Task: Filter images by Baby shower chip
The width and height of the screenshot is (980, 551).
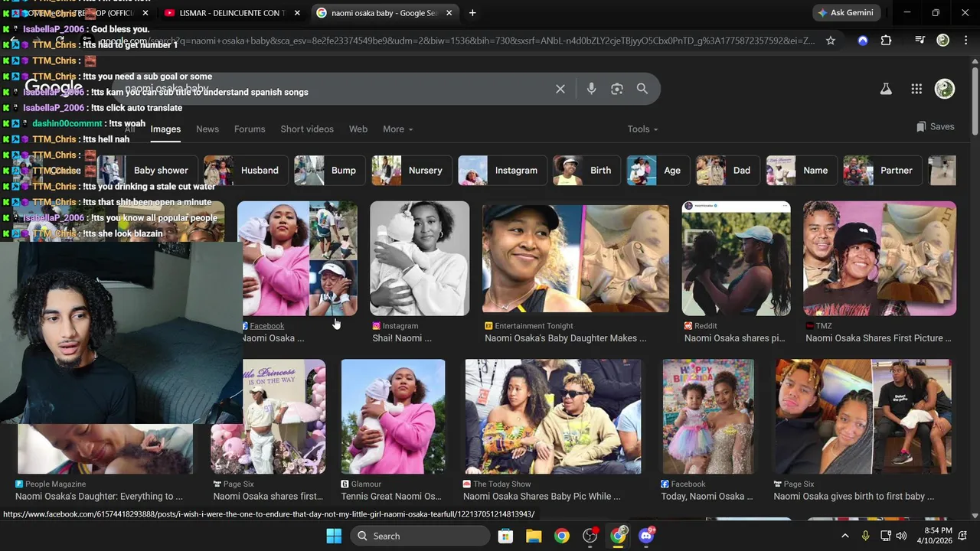Action: 149,171
